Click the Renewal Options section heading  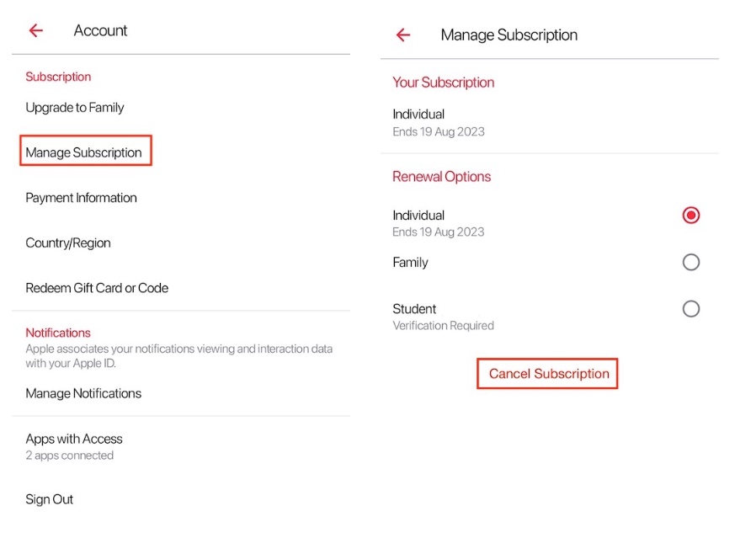click(x=441, y=177)
